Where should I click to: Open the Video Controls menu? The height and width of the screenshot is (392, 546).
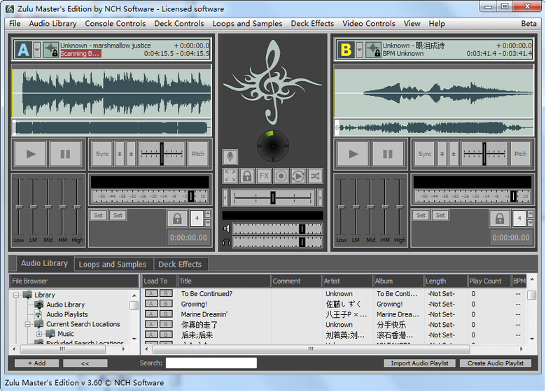(369, 23)
